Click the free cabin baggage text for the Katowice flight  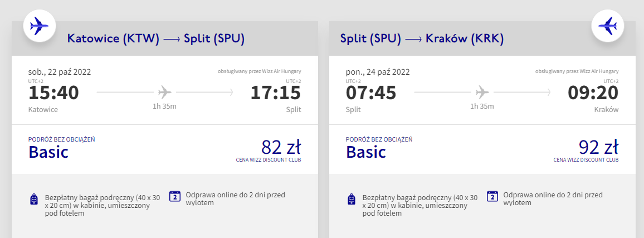coord(103,205)
